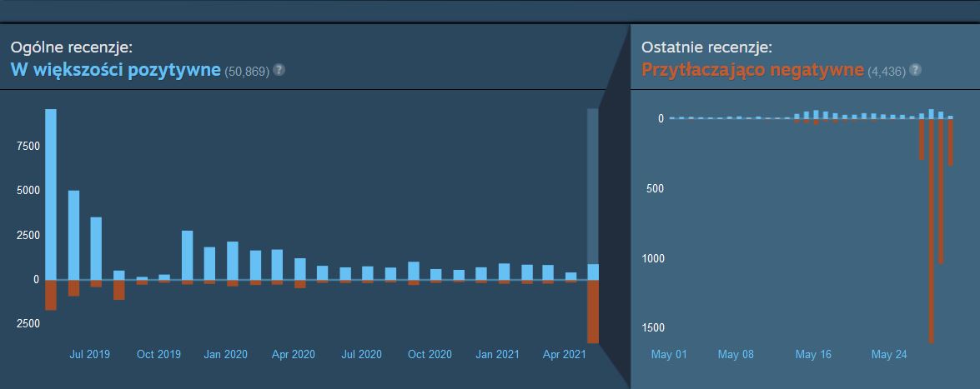
Task: Click the 'May 24' date label
Action: coord(888,354)
